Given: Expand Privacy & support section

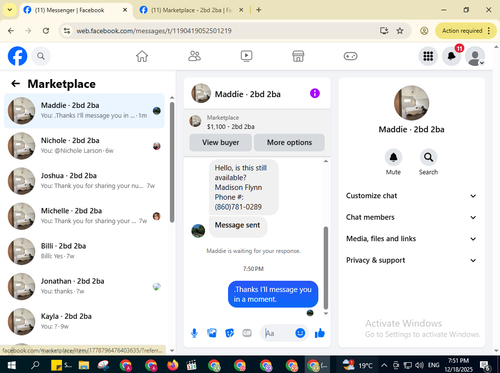Looking at the screenshot, I should coord(411,260).
